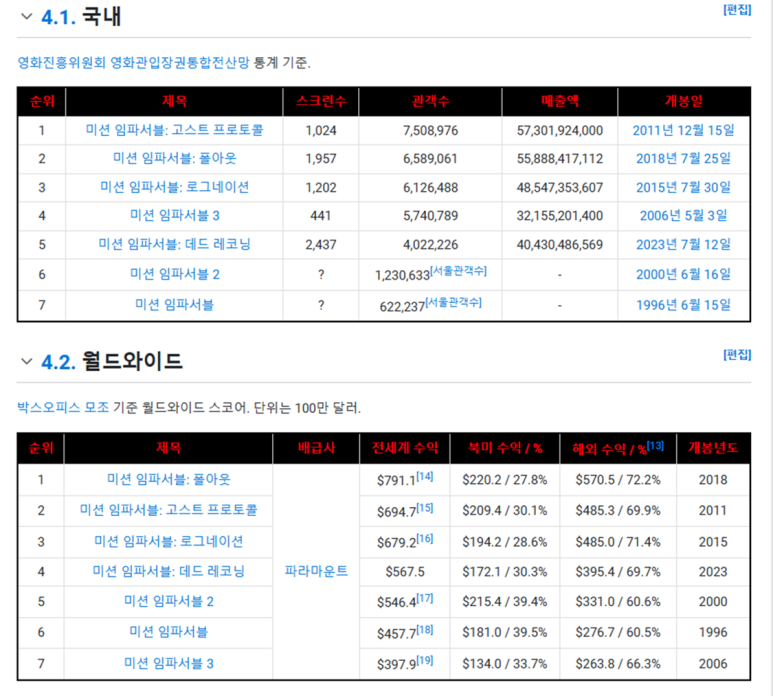This screenshot has height=696, width=773.
Task: Click the release date 2018년 7월 25일
Action: coord(683,158)
